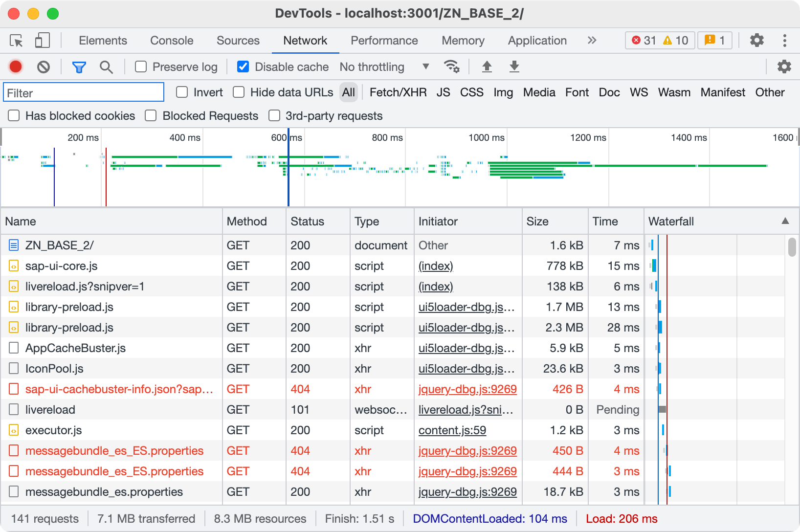Toggle the device toolbar icon
Image resolution: width=800 pixels, height=532 pixels.
click(x=43, y=41)
